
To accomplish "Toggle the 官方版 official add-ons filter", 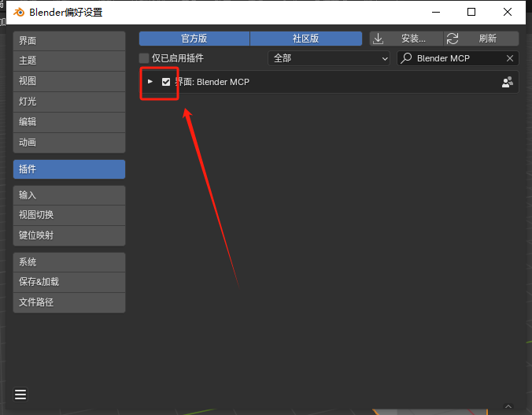I will pyautogui.click(x=194, y=39).
